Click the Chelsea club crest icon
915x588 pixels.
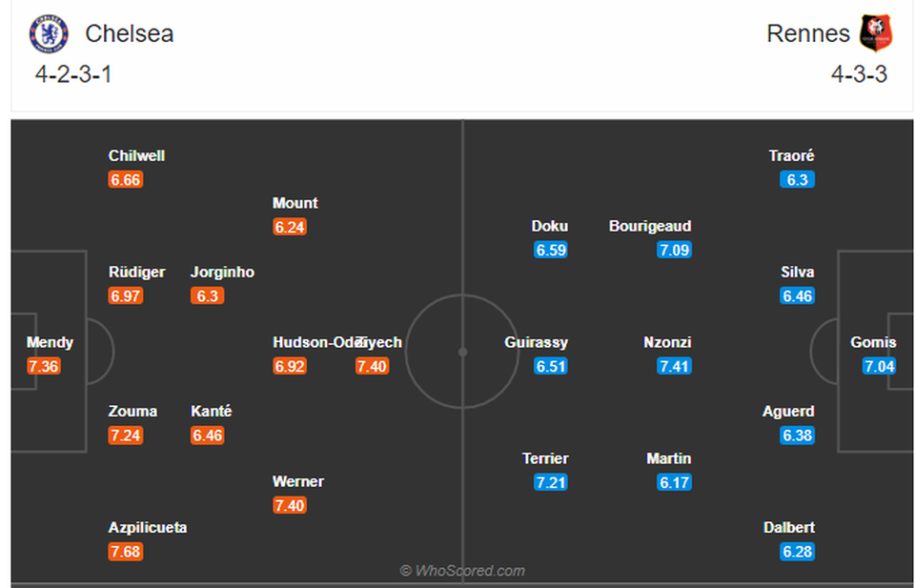pos(49,34)
